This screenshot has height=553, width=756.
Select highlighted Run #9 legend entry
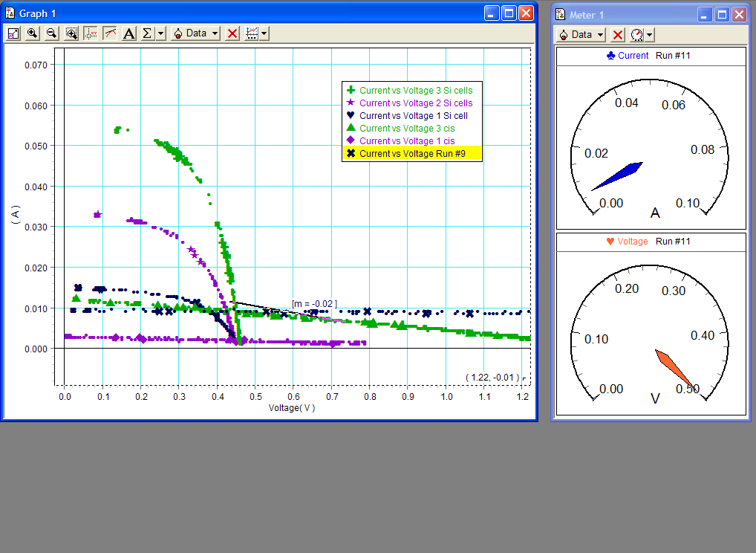click(412, 153)
